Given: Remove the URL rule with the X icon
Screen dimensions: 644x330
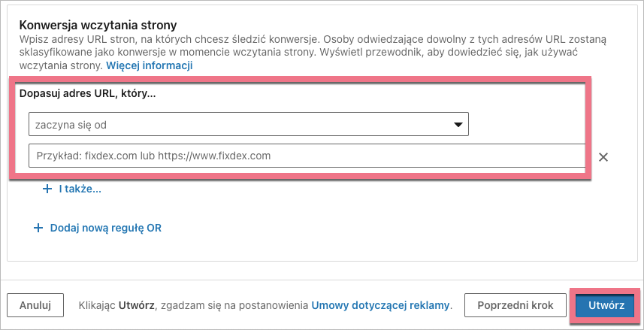Looking at the screenshot, I should (603, 157).
